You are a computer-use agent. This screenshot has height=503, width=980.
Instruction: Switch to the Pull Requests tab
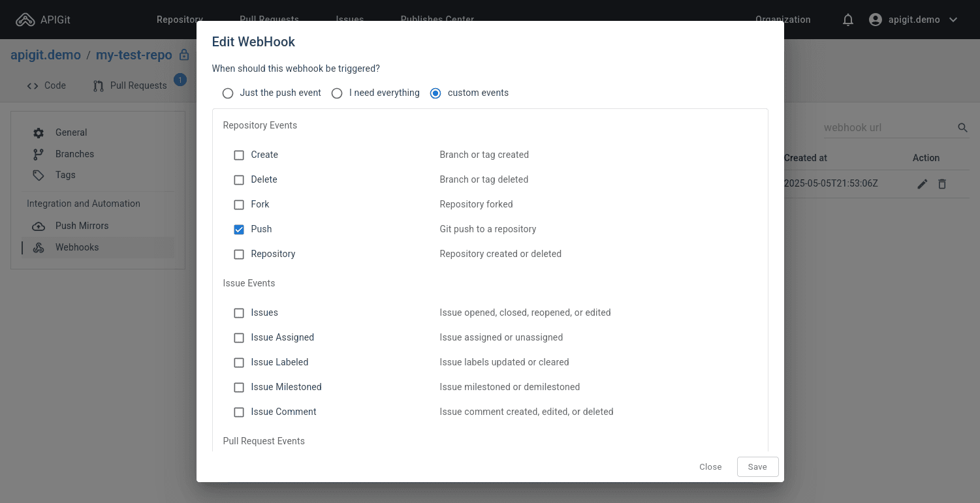tap(130, 85)
